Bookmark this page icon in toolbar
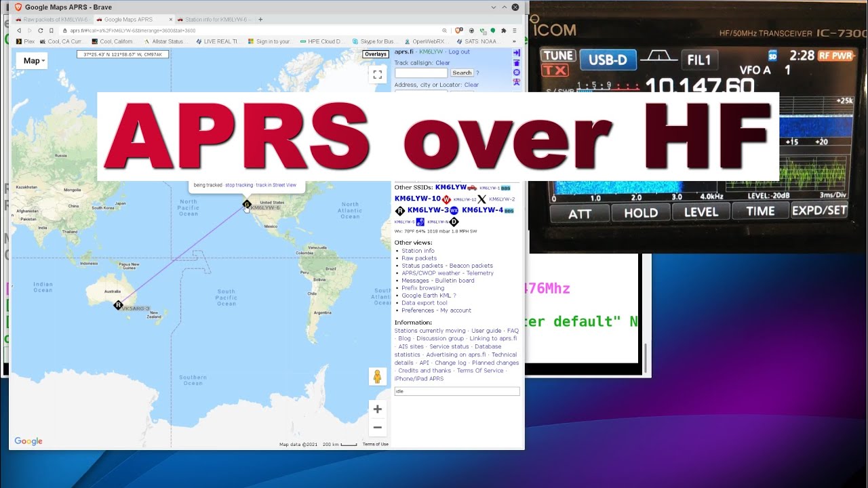Viewport: 868px width, 488px height. coord(52,30)
